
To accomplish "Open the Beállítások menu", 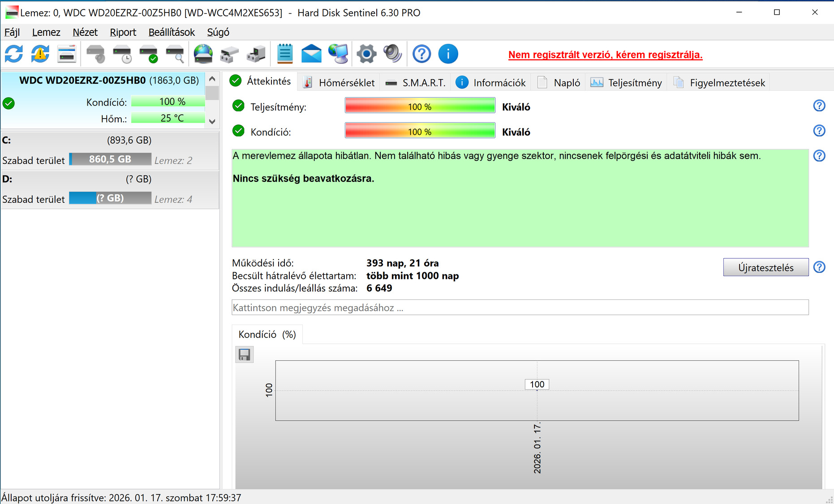I will [x=172, y=32].
